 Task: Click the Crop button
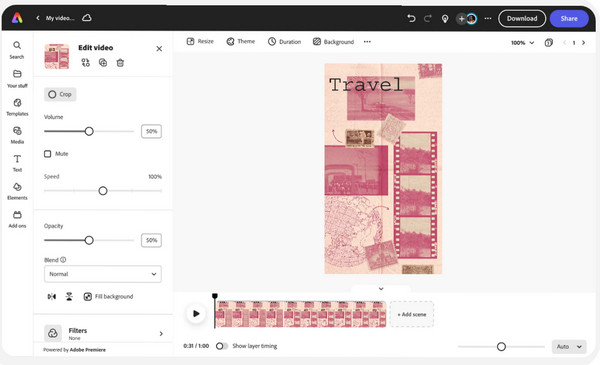[60, 94]
